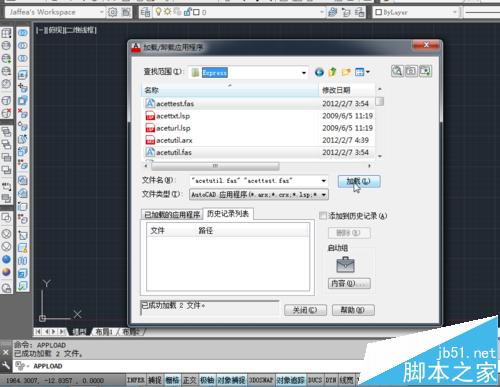500x387 pixels.
Task: Go up one folder level in dialog
Action: click(332, 72)
